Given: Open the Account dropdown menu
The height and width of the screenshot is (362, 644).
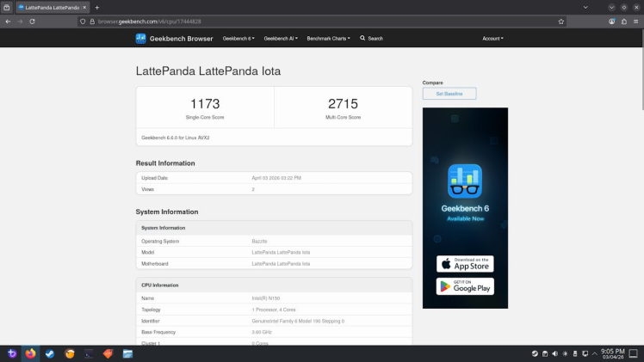Looking at the screenshot, I should click(x=492, y=39).
